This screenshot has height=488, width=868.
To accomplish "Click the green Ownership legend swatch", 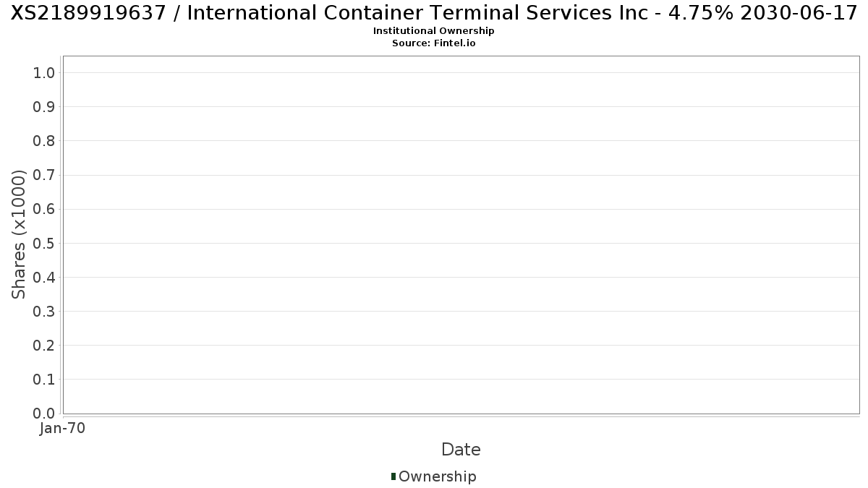I will 393,476.
